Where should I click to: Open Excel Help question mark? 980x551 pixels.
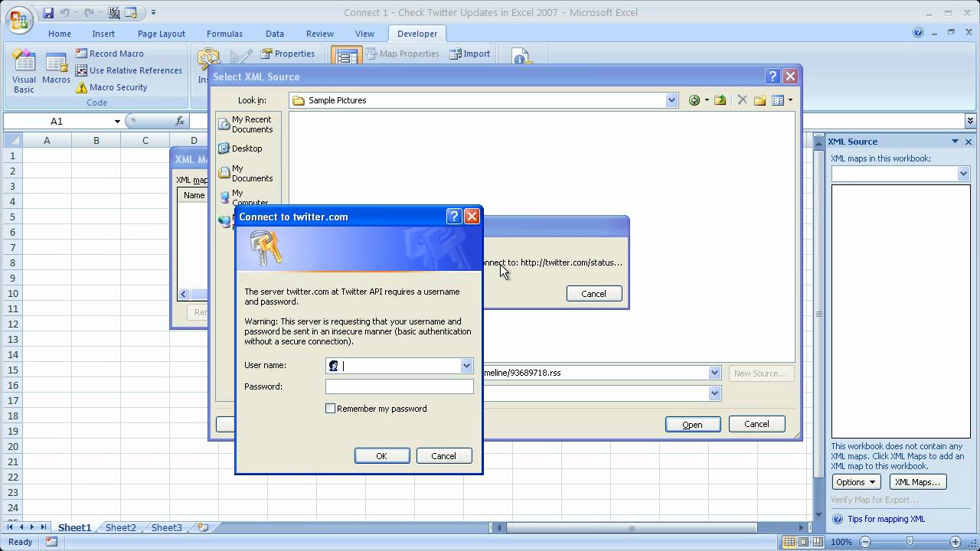tap(918, 33)
